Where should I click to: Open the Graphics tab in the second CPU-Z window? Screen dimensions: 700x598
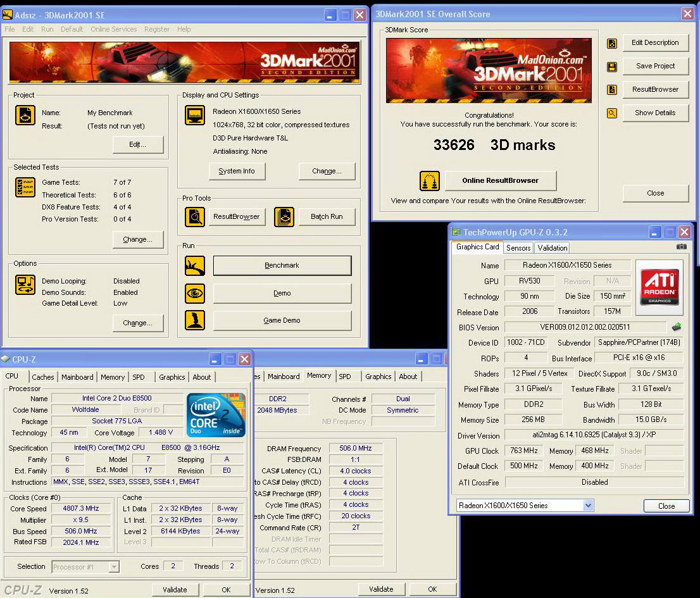coord(378,377)
